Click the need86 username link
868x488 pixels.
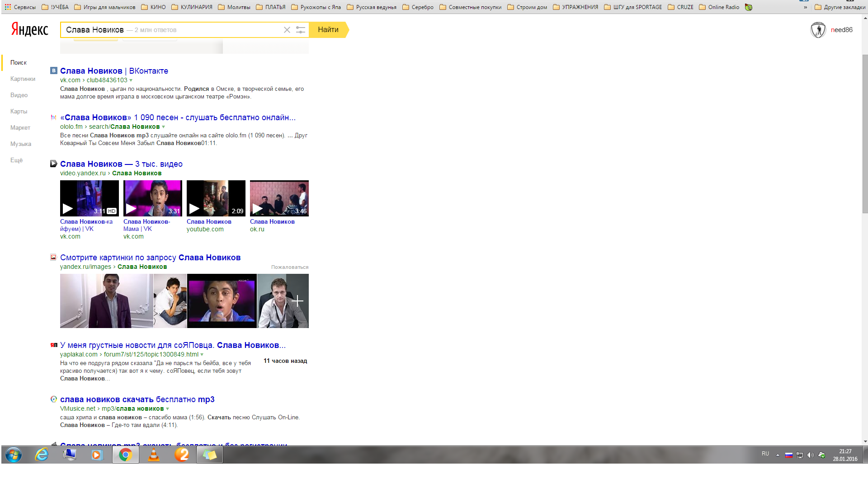click(x=842, y=30)
